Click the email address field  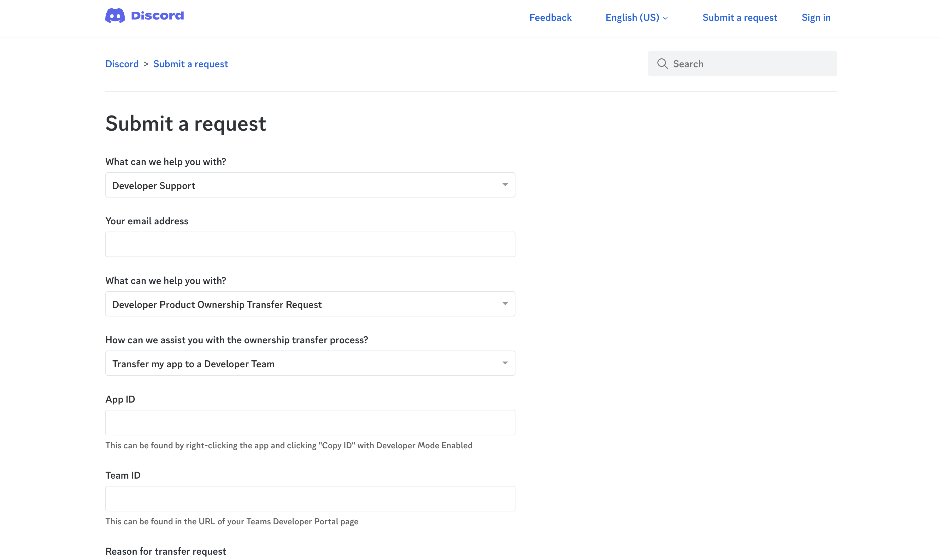310,244
